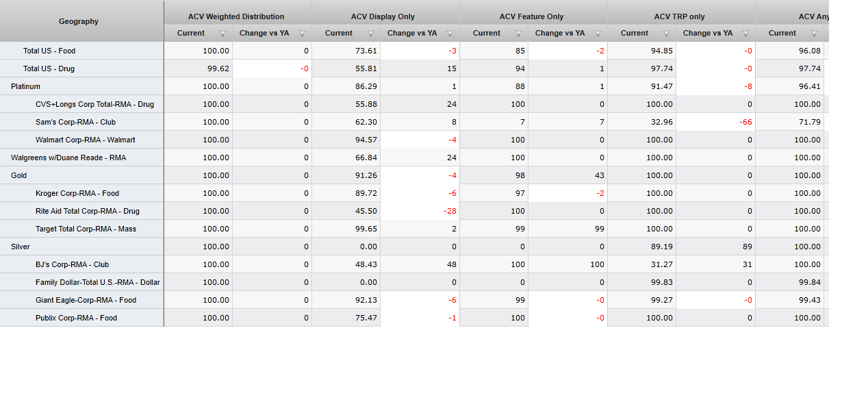Select the Silver group row
Viewport: 868px width, 402px height.
click(x=21, y=247)
